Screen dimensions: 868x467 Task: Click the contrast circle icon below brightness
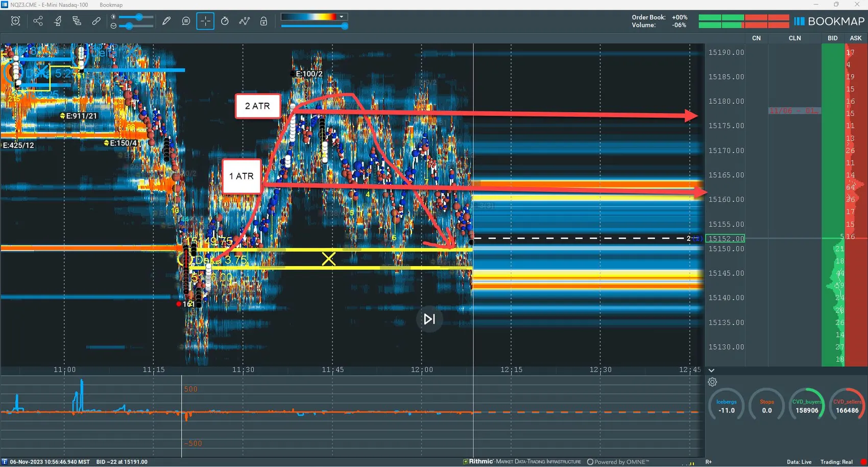click(113, 26)
